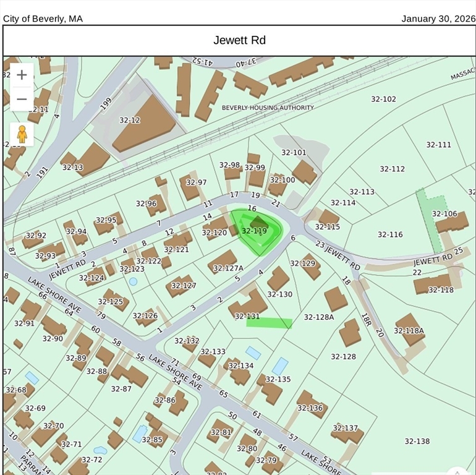Select parcel 32-116 on the map
Screen dimensions: 476x475
[x=390, y=234]
